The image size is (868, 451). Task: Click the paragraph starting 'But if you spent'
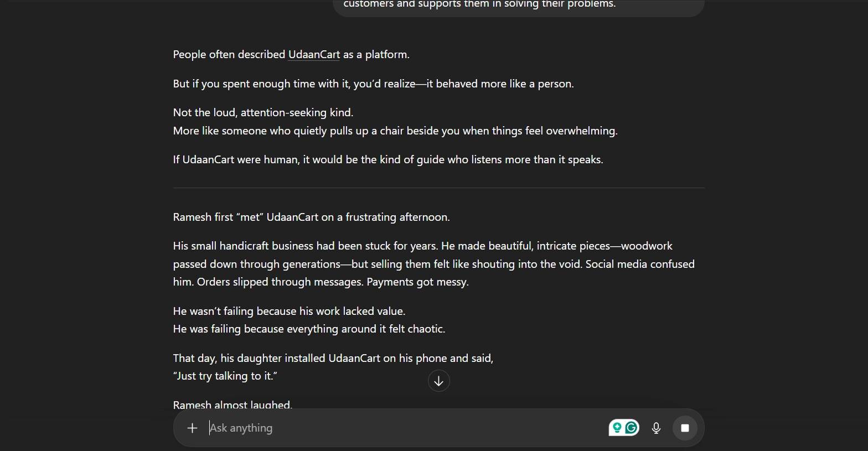coord(373,84)
